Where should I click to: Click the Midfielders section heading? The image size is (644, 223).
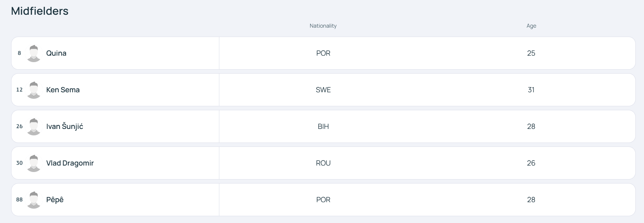[x=40, y=11]
